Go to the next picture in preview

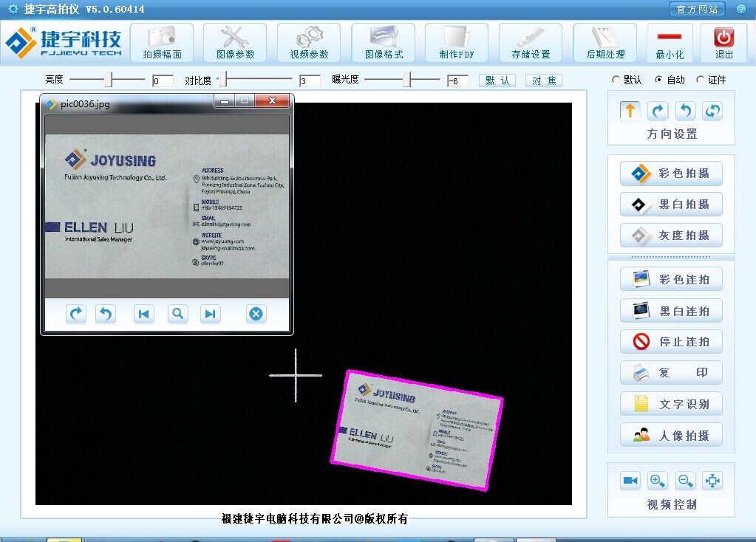pos(210,314)
